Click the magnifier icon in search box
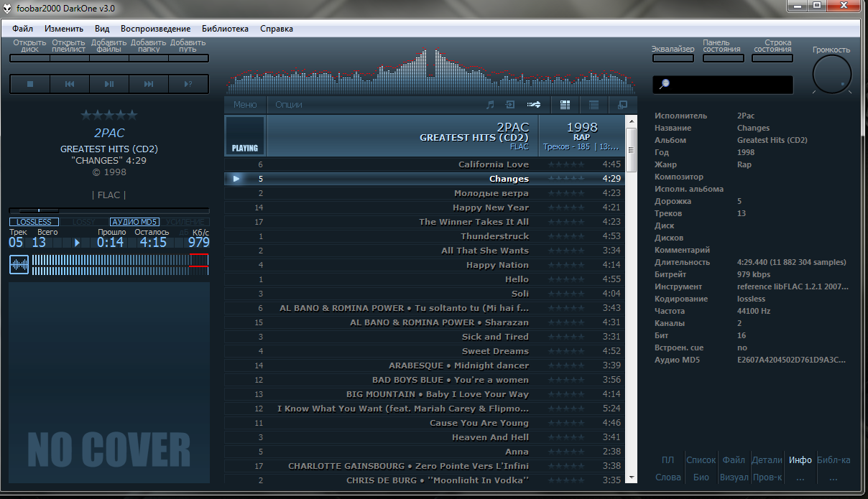Image resolution: width=868 pixels, height=499 pixels. [664, 84]
